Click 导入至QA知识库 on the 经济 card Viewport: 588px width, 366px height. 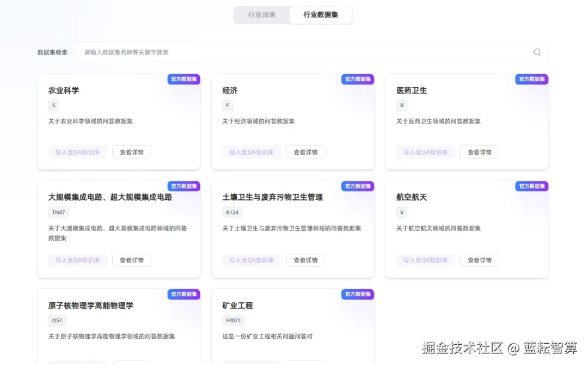(x=251, y=152)
